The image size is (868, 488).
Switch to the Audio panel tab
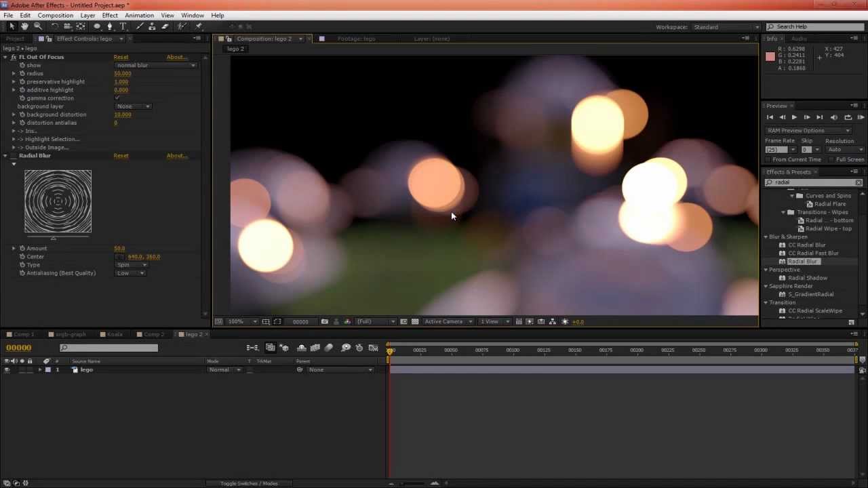[799, 39]
